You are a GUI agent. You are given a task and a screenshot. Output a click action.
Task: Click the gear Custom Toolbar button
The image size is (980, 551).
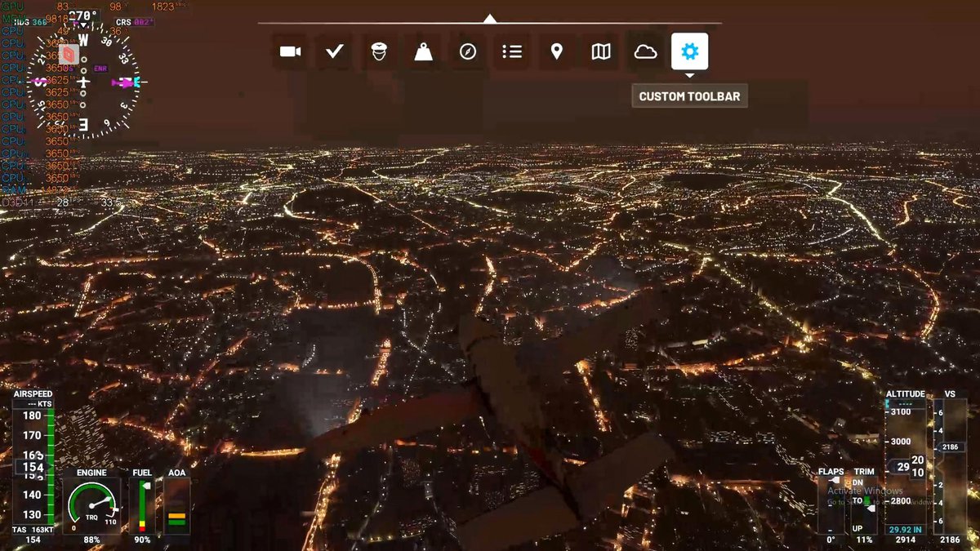point(690,51)
